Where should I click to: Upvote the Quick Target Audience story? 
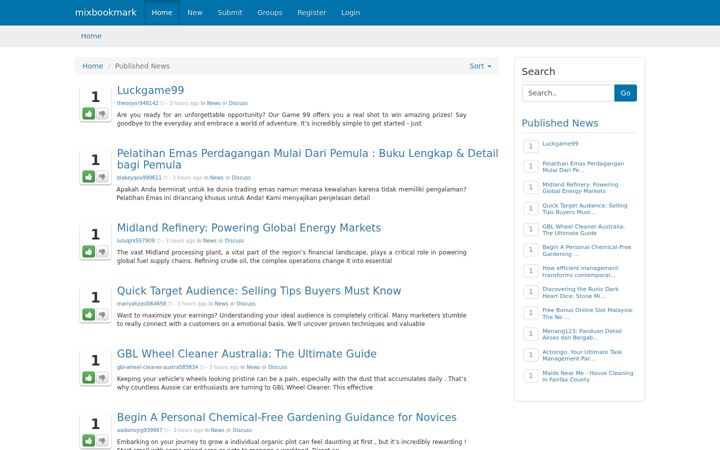[89, 315]
